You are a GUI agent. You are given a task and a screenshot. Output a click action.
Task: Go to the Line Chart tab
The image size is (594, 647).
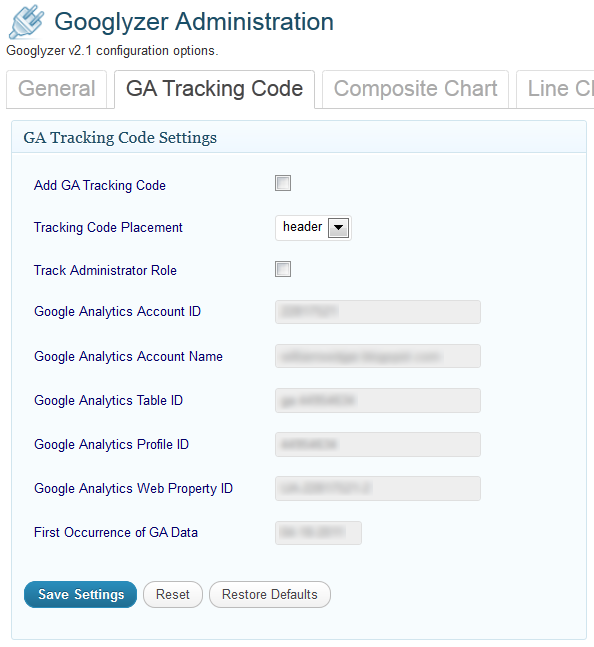[555, 89]
